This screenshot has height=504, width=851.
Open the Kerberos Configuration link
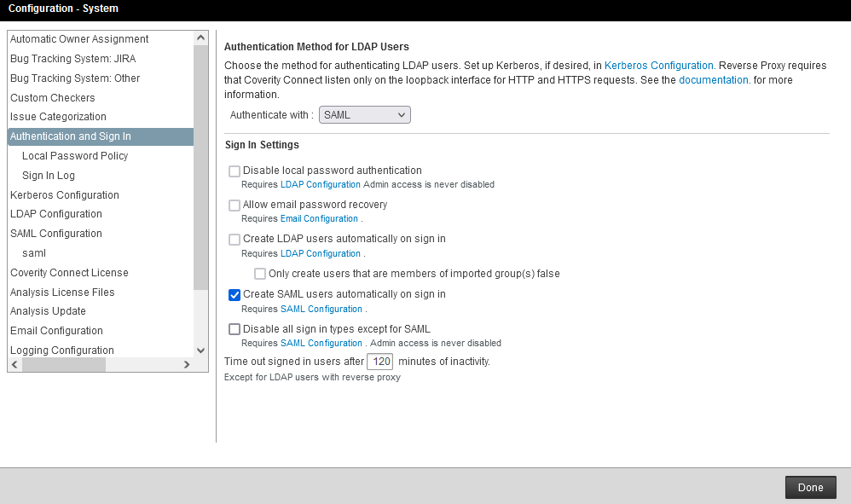pos(658,65)
